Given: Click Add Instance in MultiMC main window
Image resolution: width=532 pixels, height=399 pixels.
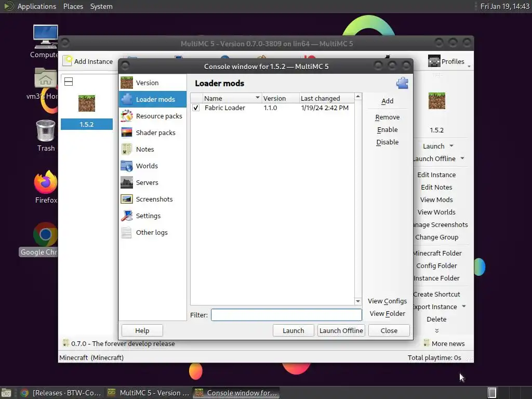Looking at the screenshot, I should pyautogui.click(x=88, y=61).
